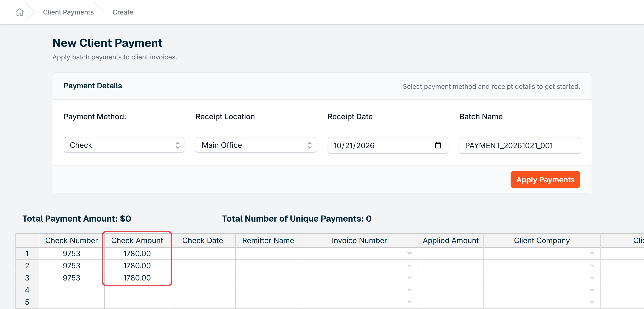This screenshot has width=644, height=309.
Task: Open Client Company dropdown in row 1
Action: tap(592, 254)
